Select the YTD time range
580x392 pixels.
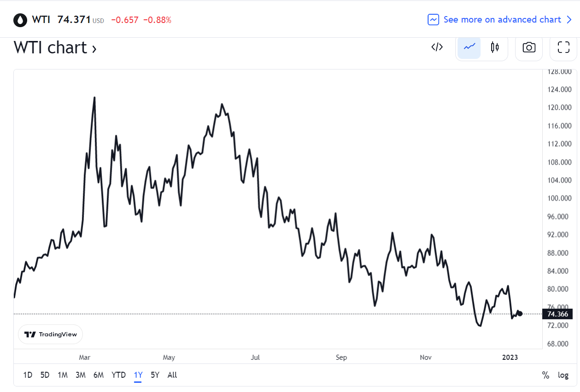pyautogui.click(x=118, y=375)
